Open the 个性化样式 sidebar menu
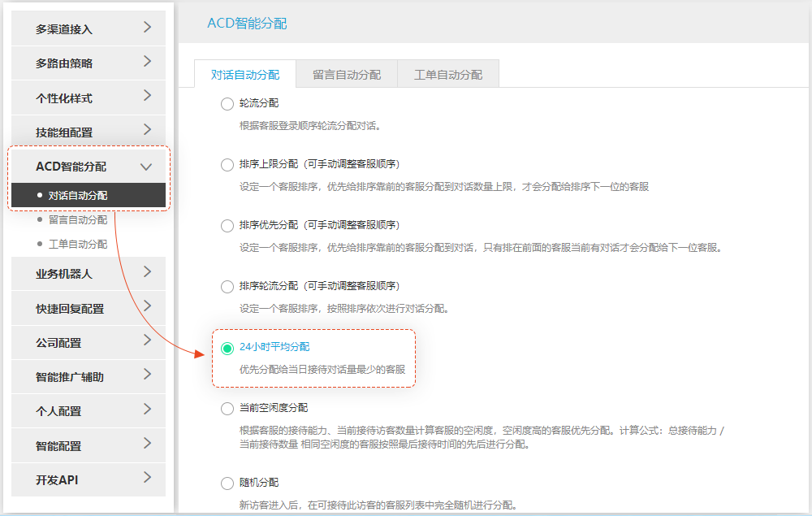Viewport: 812px width, 516px height. point(89,98)
